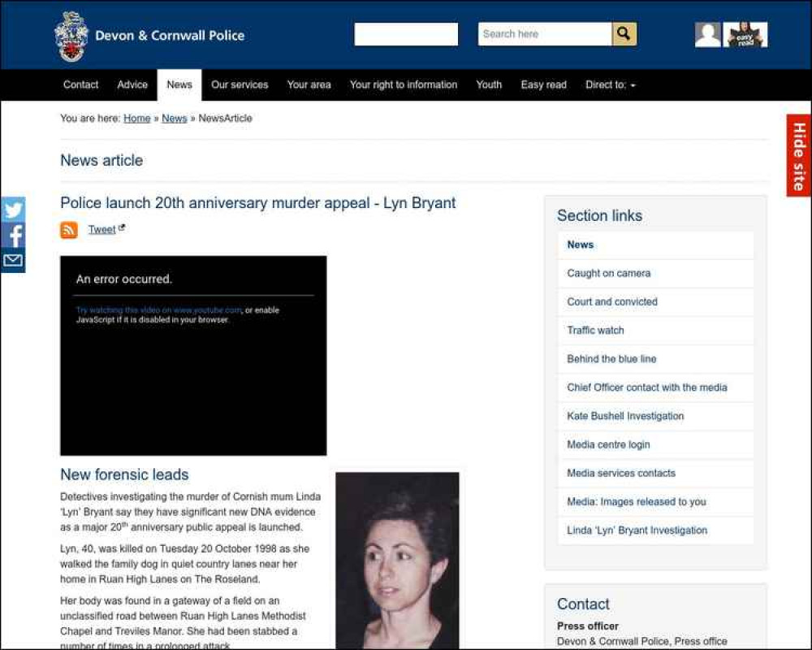Image resolution: width=812 pixels, height=650 pixels.
Task: Click the Tweet link
Action: click(x=102, y=230)
